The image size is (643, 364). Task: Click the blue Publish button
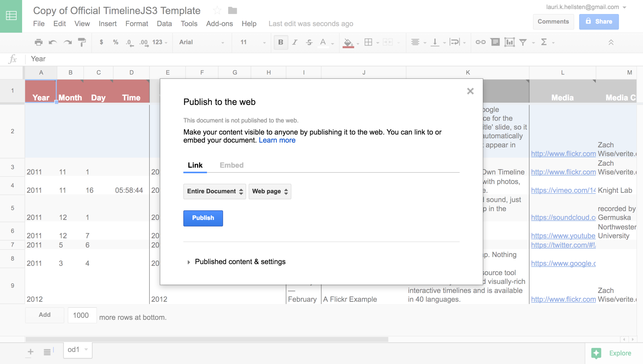203,218
